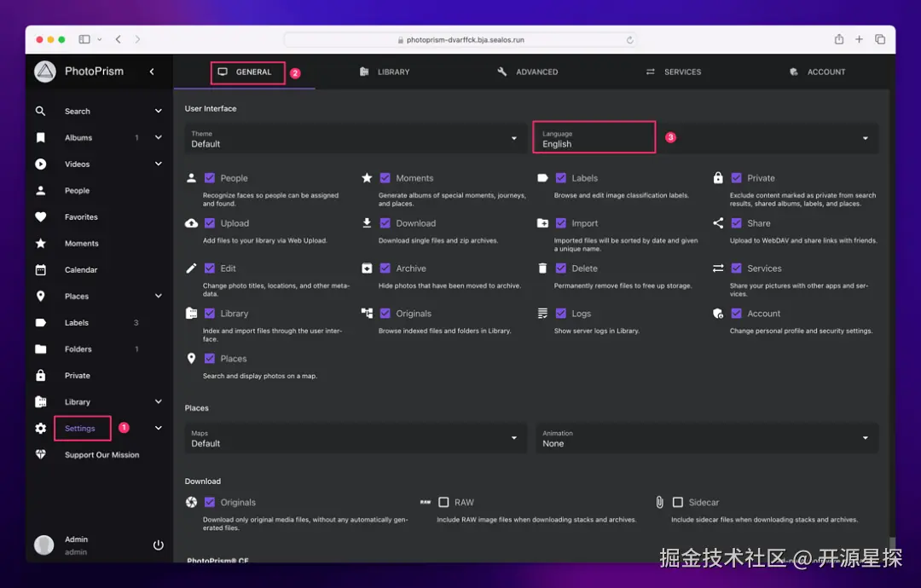Click the Favorites heart icon
Viewport: 921px width, 588px height.
click(x=41, y=216)
